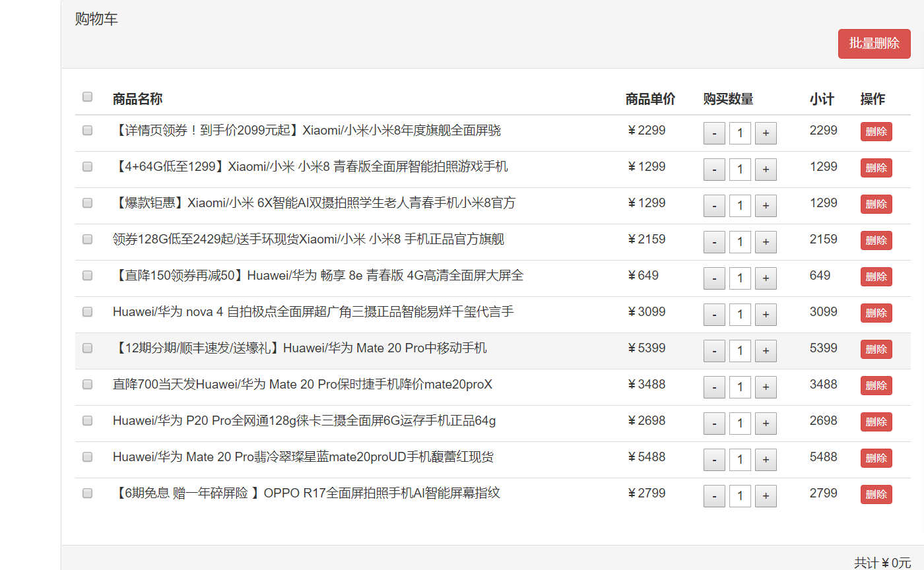This screenshot has height=570, width=924.
Task: Delete the Huawei nova 4 item
Action: point(876,313)
